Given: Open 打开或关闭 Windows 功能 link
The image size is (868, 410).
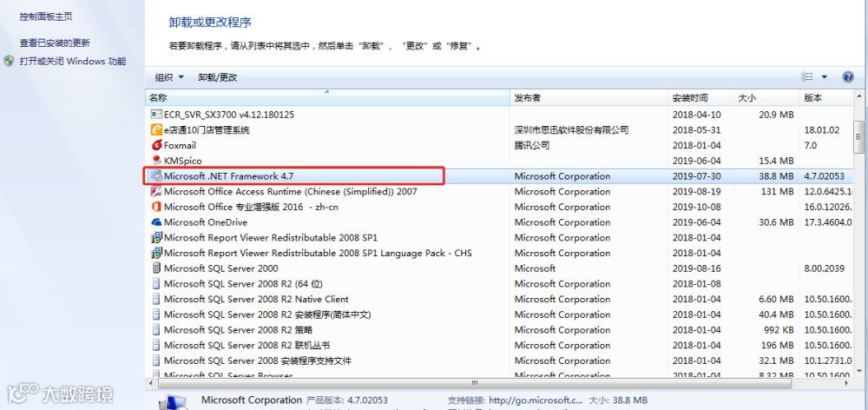Looking at the screenshot, I should (73, 61).
